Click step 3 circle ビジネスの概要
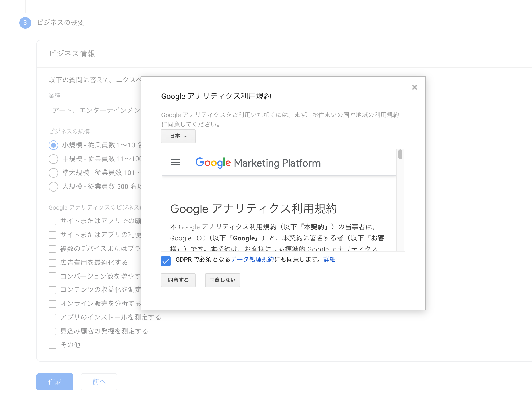Image resolution: width=532 pixels, height=399 pixels. tap(25, 23)
